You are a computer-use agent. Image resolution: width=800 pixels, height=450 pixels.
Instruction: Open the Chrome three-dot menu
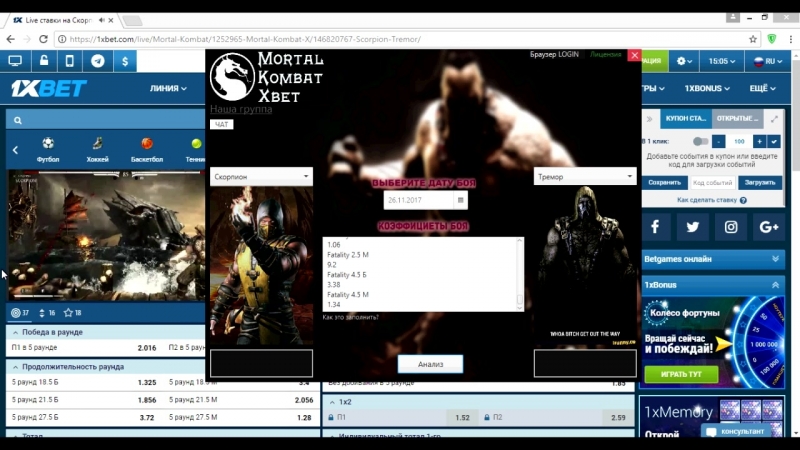pyautogui.click(x=790, y=39)
